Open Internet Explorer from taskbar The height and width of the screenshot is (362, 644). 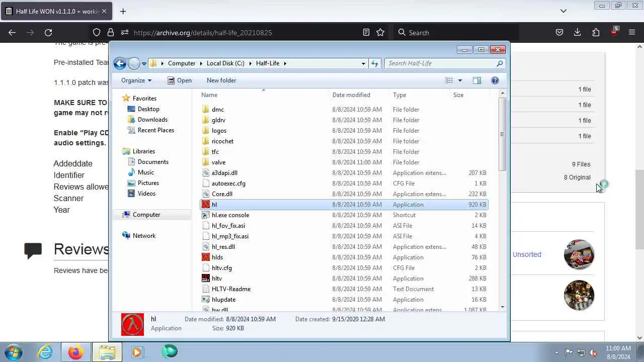(x=45, y=352)
